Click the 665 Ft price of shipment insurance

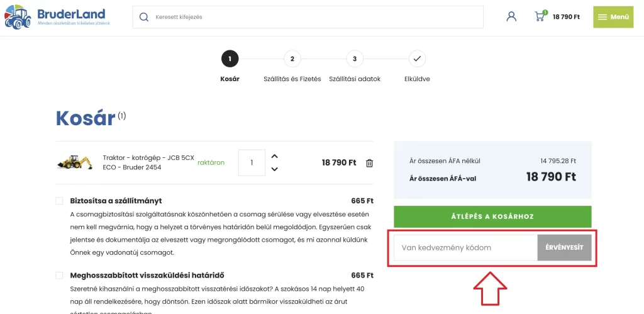pyautogui.click(x=362, y=201)
